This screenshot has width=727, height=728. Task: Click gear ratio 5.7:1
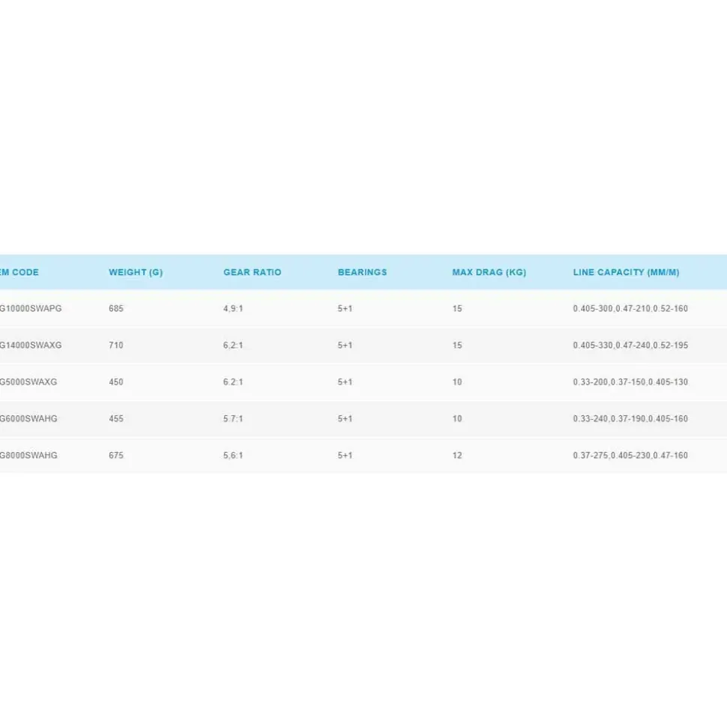233,419
